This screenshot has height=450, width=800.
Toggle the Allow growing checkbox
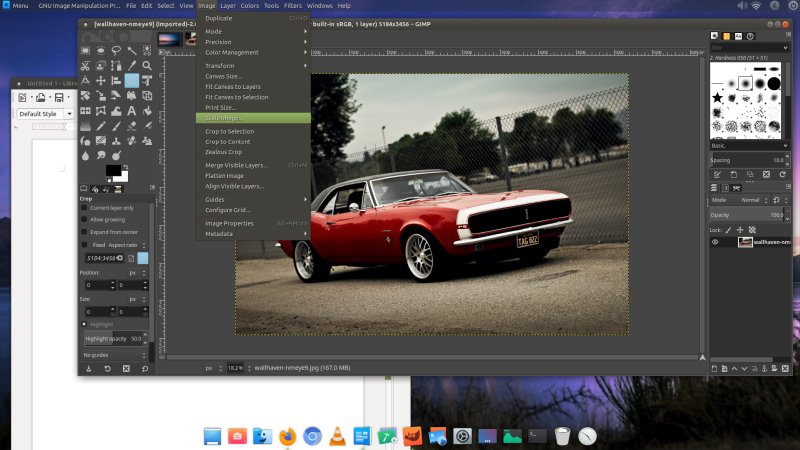point(85,219)
